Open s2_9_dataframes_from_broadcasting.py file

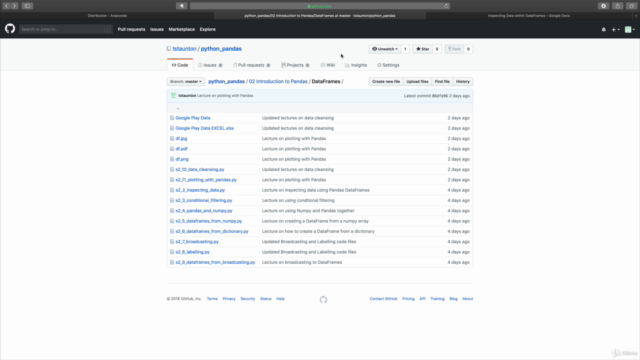[x=215, y=262]
